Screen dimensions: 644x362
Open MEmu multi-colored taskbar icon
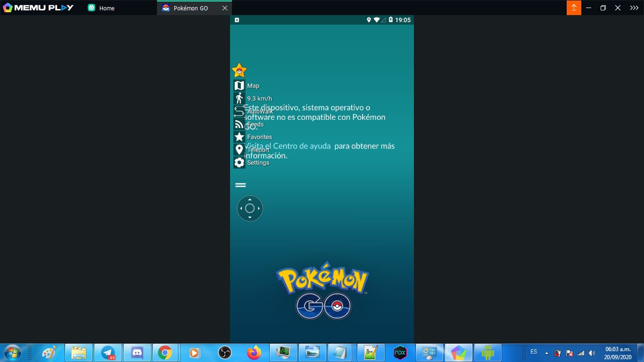(459, 353)
